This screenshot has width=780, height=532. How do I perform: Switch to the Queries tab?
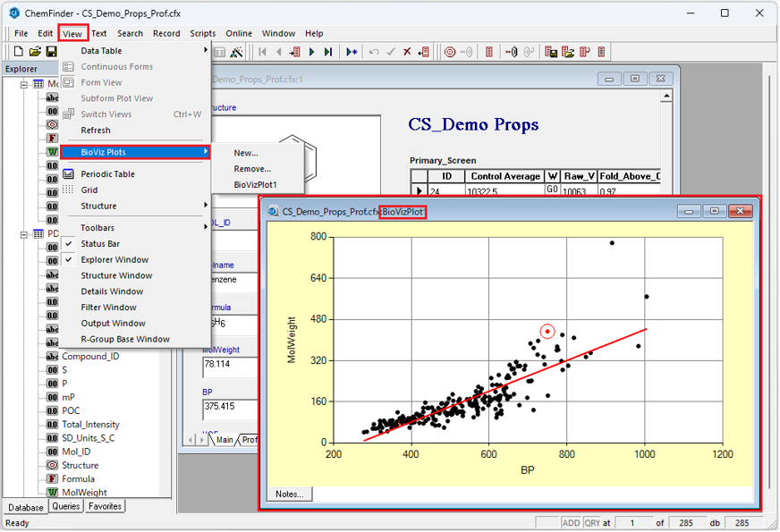pyautogui.click(x=65, y=506)
